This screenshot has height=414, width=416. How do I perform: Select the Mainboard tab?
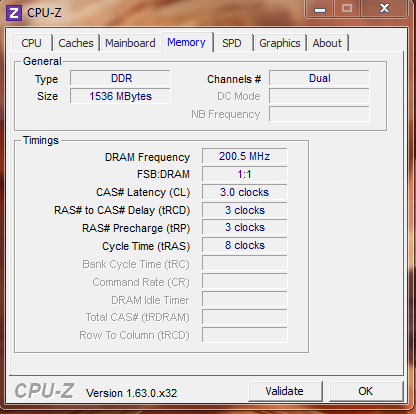click(130, 43)
